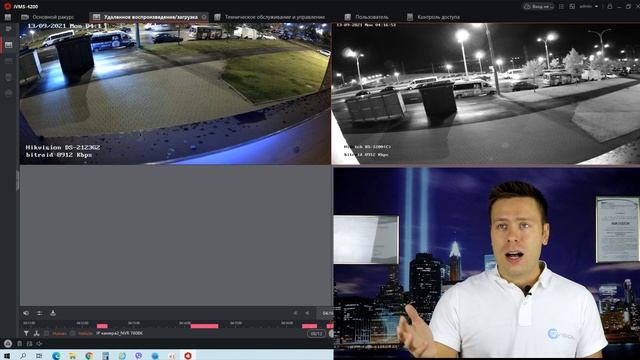
Task: Open Viber from the taskbar
Action: [x=139, y=356]
